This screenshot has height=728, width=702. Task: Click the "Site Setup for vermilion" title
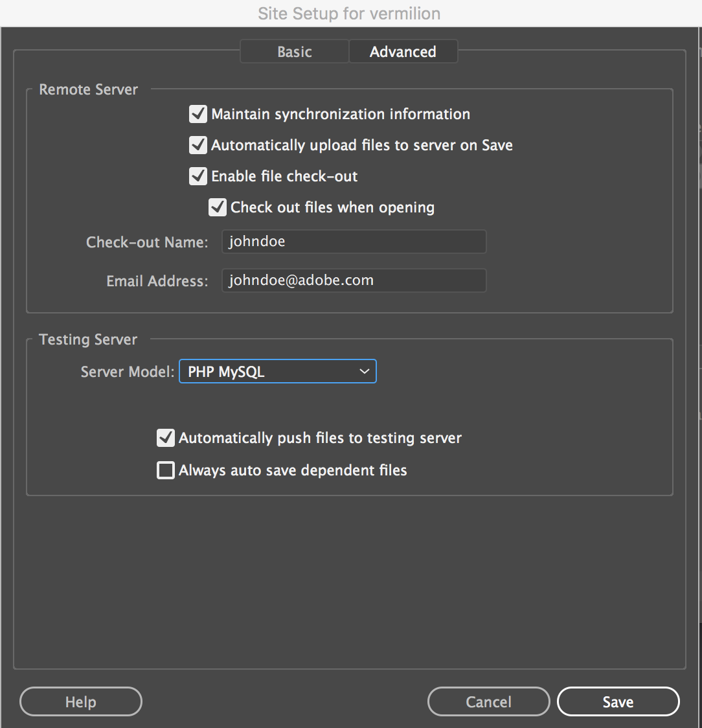(x=349, y=13)
